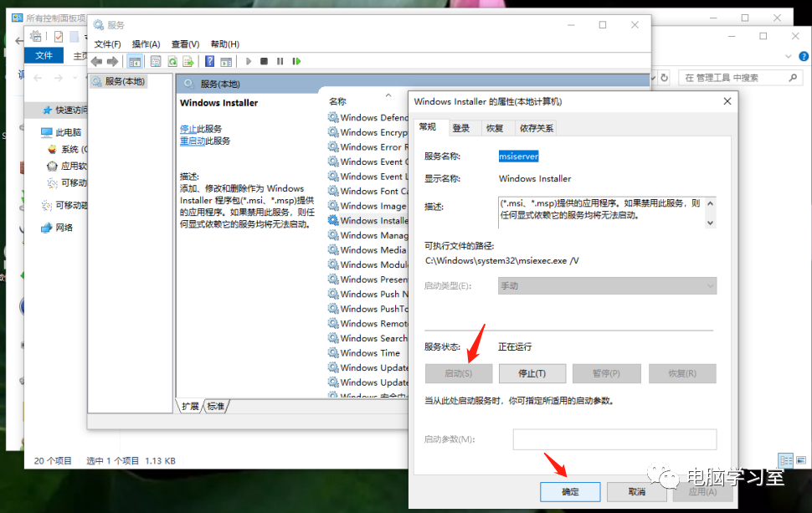The height and width of the screenshot is (513, 812).
Task: Select the Windows Installer row in services list
Action: (x=368, y=221)
